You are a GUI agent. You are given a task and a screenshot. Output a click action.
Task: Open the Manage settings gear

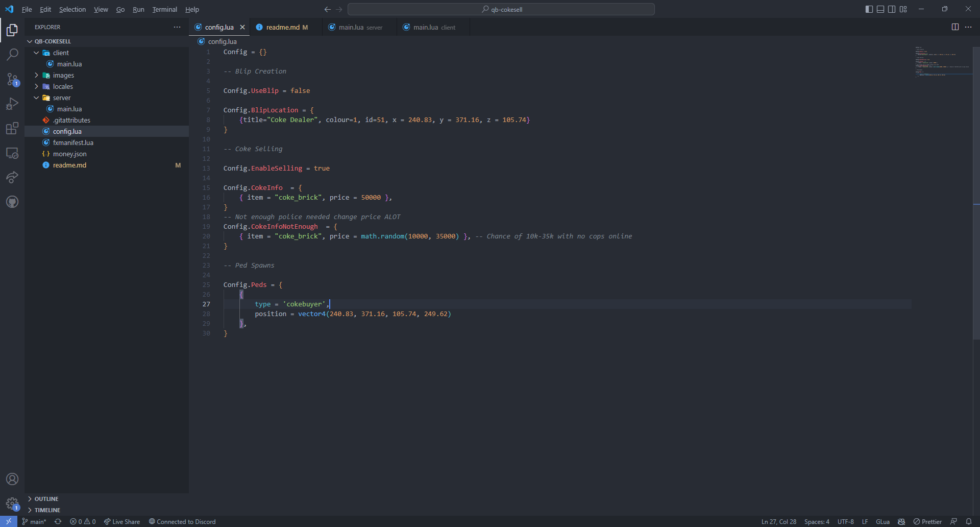(x=12, y=504)
